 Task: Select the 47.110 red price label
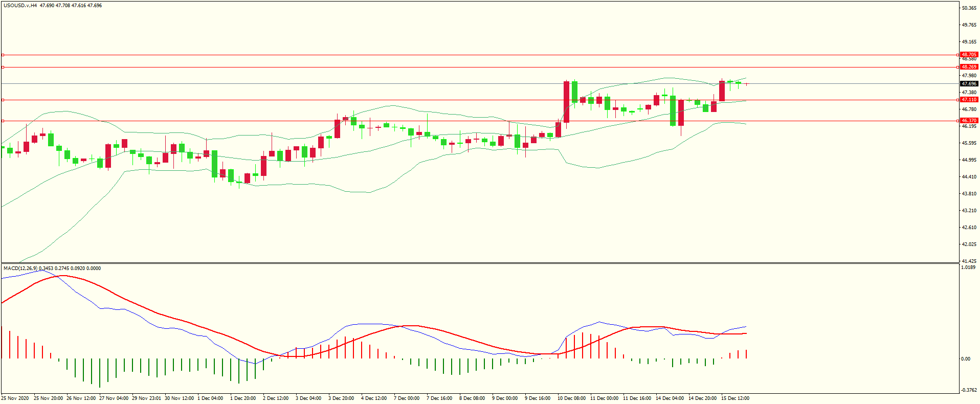969,100
